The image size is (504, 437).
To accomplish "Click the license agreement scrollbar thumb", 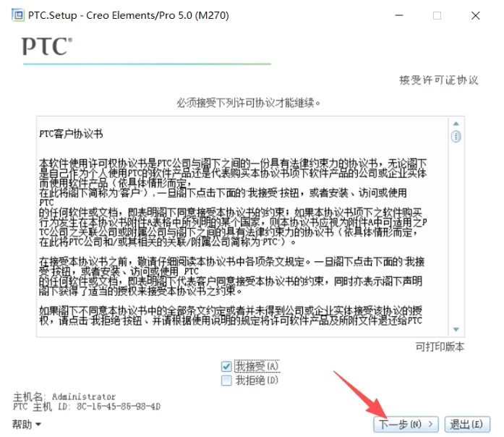I will (x=456, y=136).
